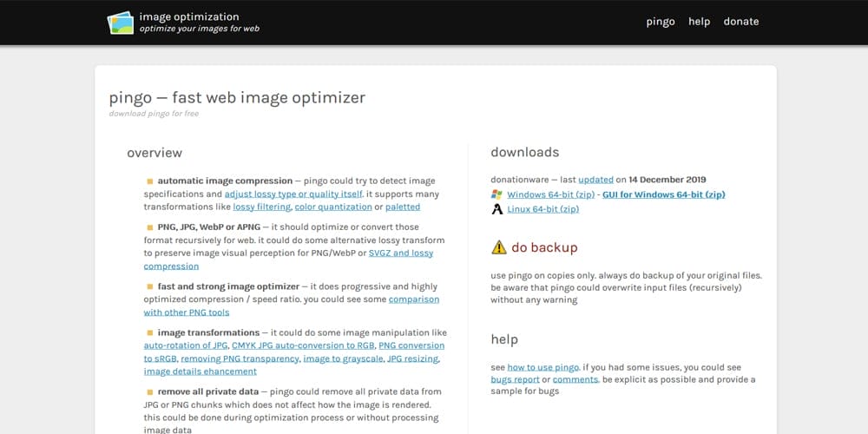This screenshot has width=868, height=434.
Task: Click 'image transformations' bold text
Action: [x=208, y=332]
